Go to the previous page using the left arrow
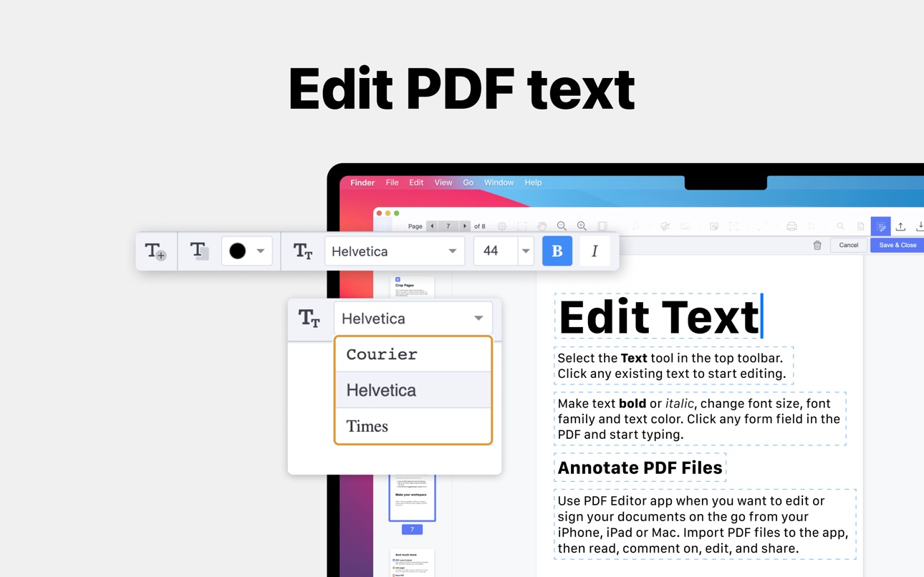 click(432, 226)
